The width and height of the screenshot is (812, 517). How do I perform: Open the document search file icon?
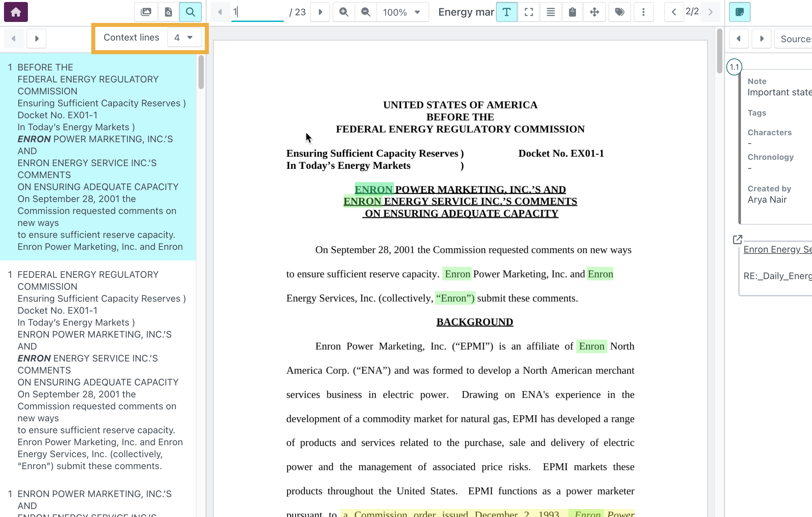(168, 12)
